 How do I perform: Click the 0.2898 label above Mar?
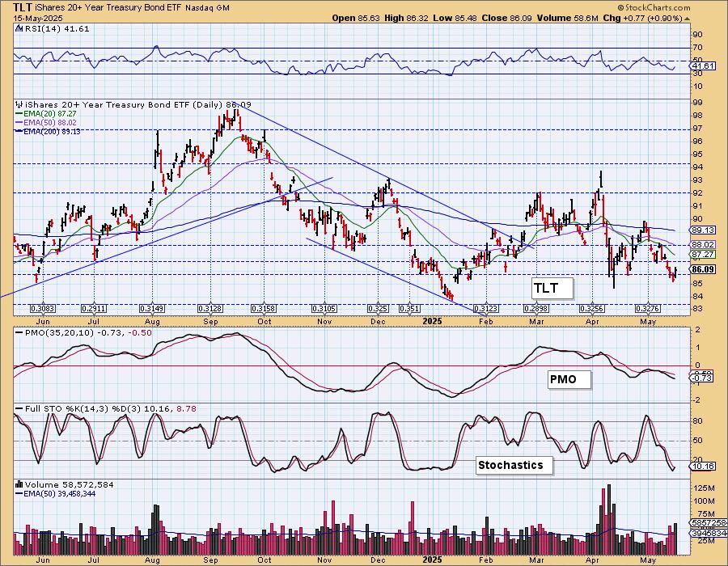point(537,309)
